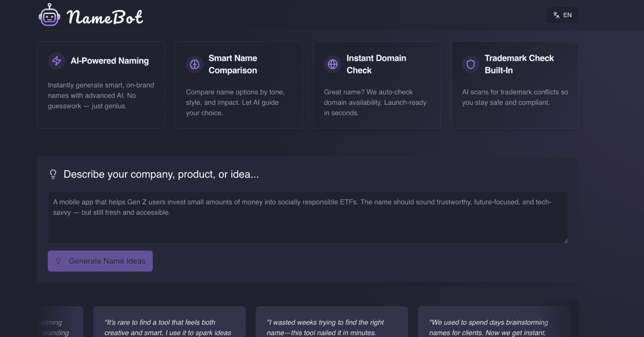
Task: Click the lightbulb icon inside Generate button
Action: click(59, 261)
